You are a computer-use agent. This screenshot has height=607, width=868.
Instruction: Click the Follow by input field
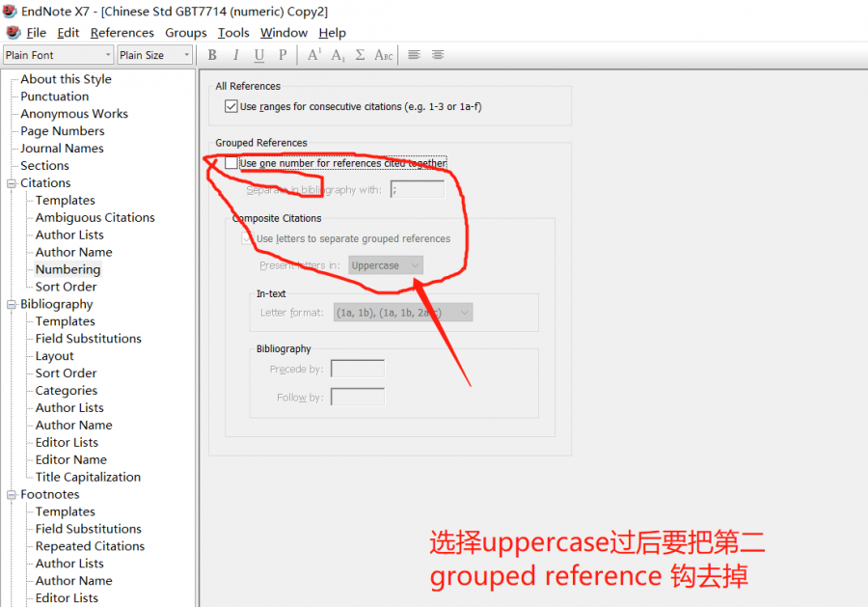358,397
